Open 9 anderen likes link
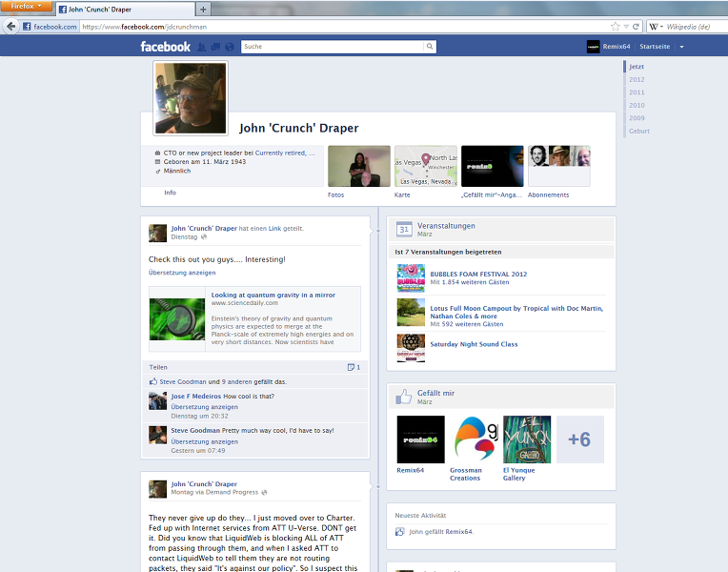 click(x=236, y=381)
